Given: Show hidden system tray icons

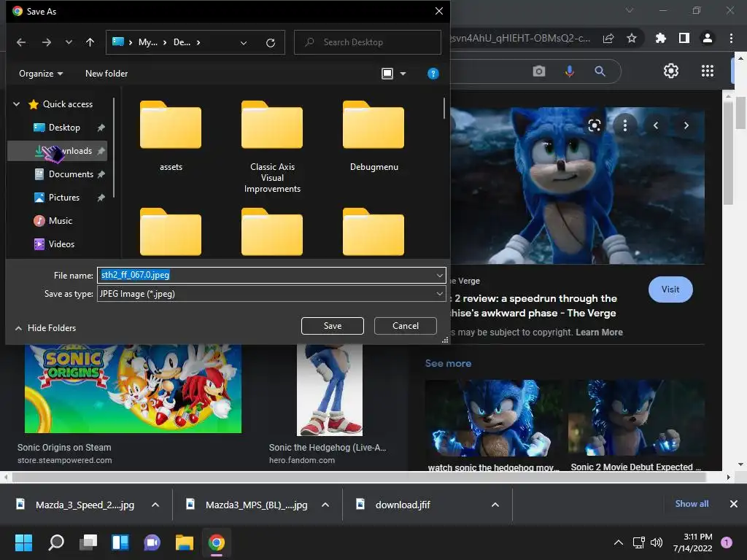Looking at the screenshot, I should 619,542.
